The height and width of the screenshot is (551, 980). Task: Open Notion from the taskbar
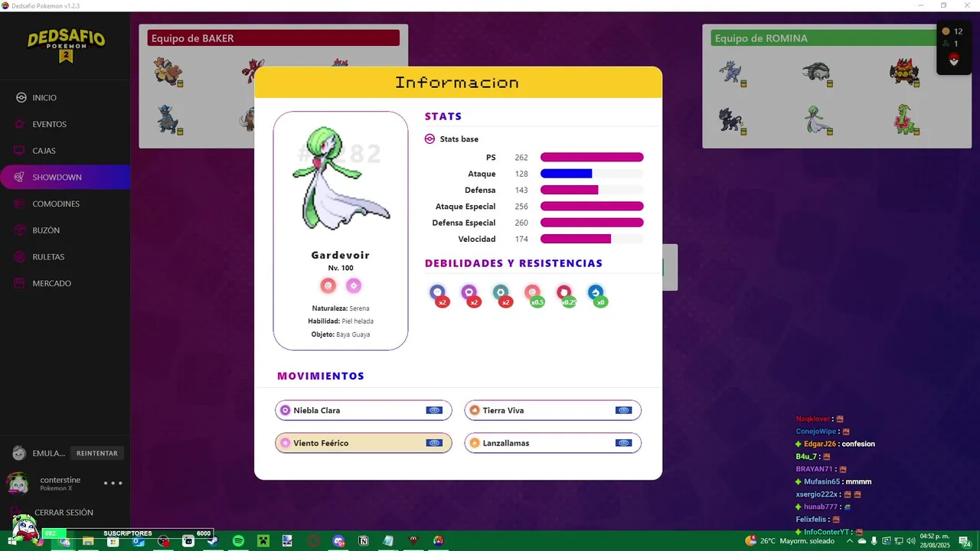364,541
